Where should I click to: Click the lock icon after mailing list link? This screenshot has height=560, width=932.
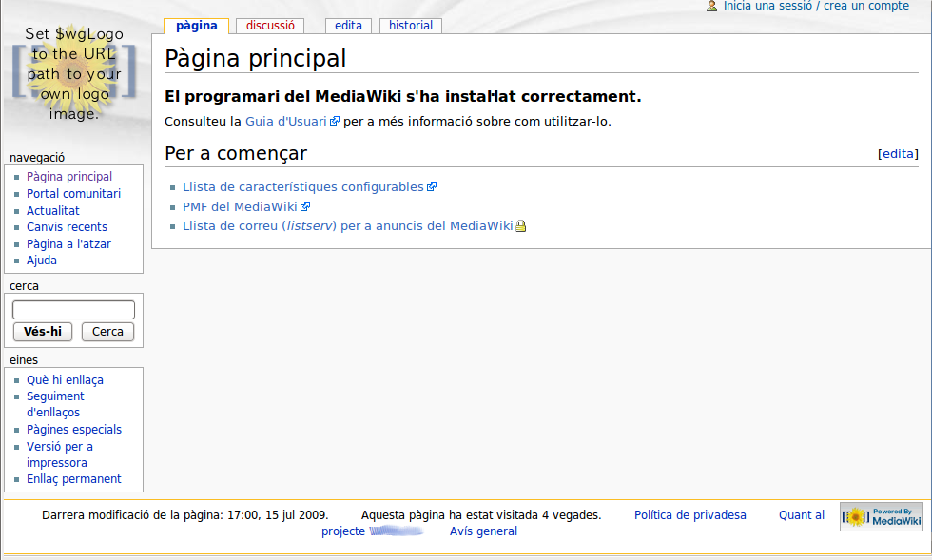(521, 226)
